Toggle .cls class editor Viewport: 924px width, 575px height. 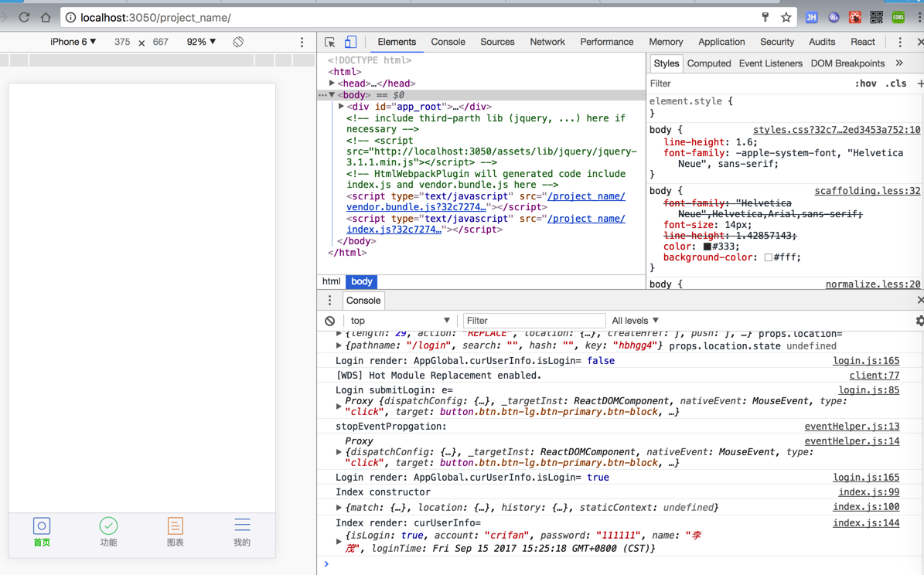pyautogui.click(x=896, y=83)
